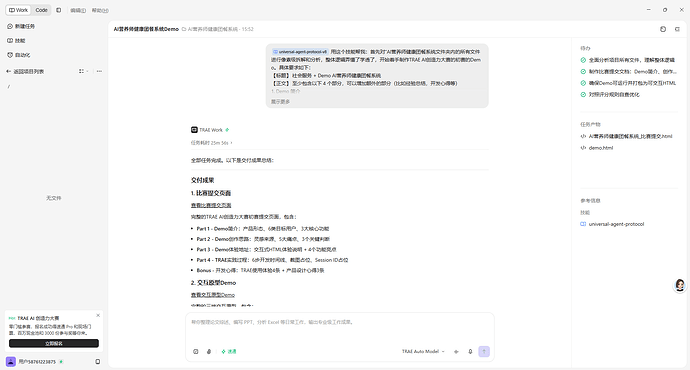
Task: Open the 查看交互原型Demo link
Action: [x=213, y=295]
